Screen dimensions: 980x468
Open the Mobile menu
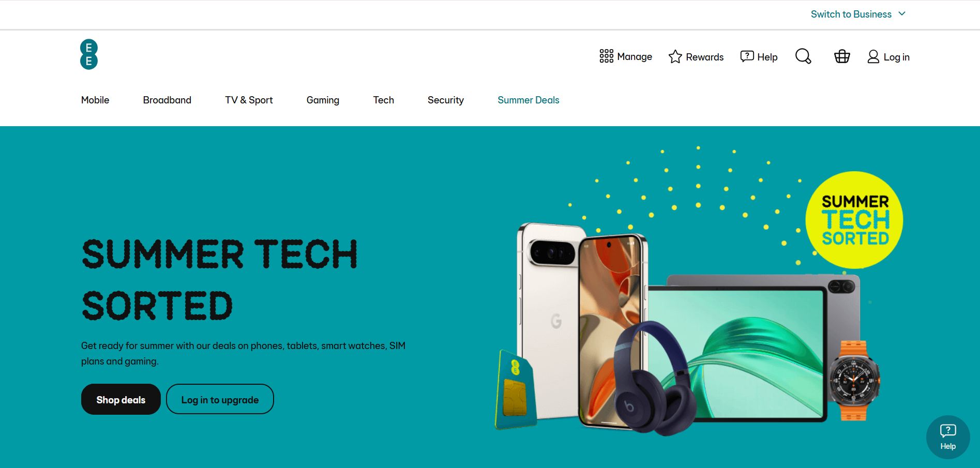point(95,100)
